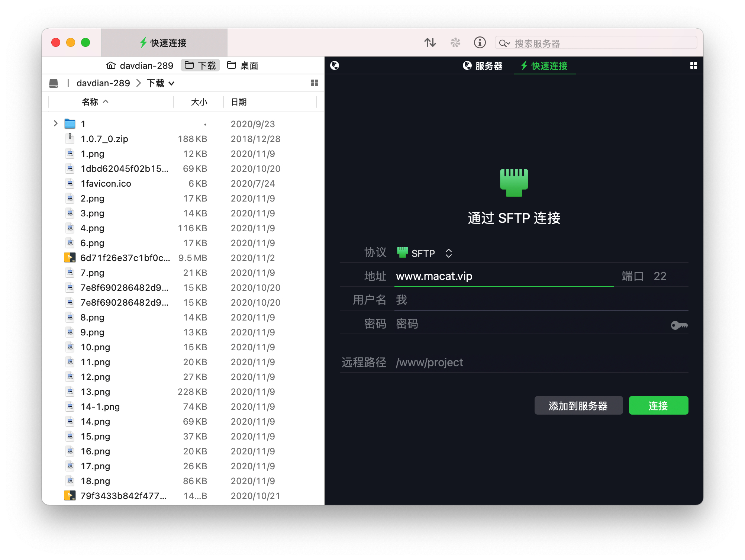745x560 pixels.
Task: Click the key icon in password field
Action: 679,325
